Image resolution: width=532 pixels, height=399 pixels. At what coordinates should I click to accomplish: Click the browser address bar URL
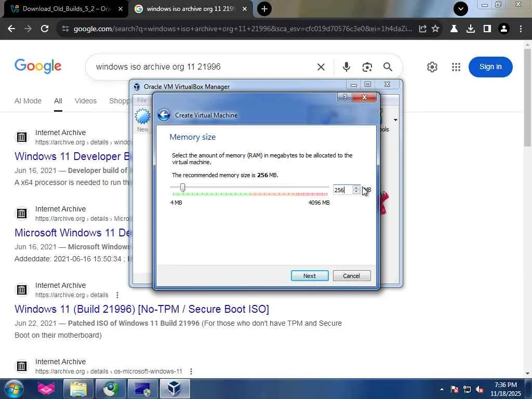pyautogui.click(x=243, y=29)
